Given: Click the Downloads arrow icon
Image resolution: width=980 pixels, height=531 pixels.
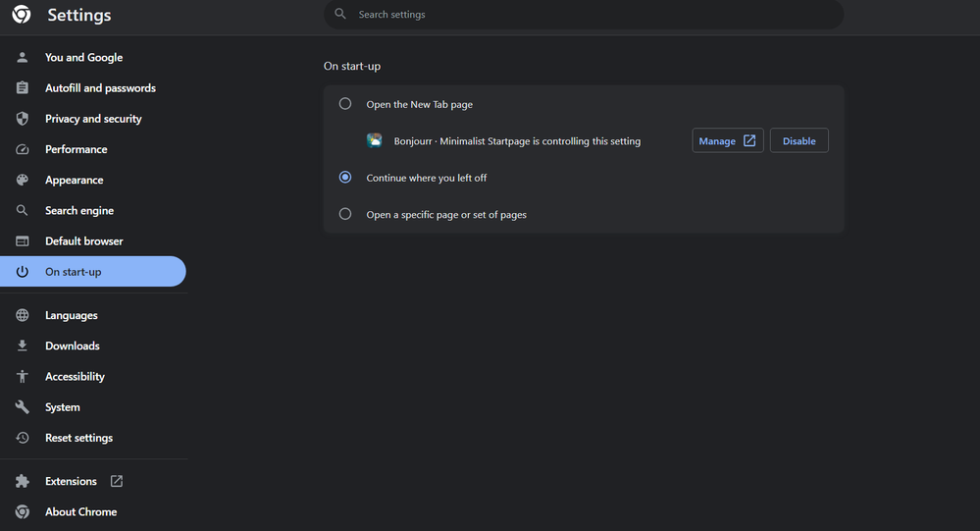Looking at the screenshot, I should 23,346.
